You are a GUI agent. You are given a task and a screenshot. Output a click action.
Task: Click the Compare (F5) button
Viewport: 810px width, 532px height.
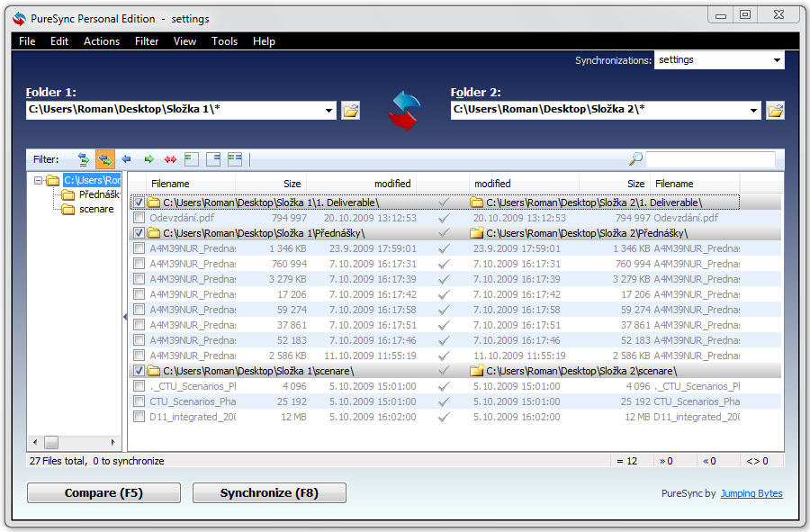103,492
